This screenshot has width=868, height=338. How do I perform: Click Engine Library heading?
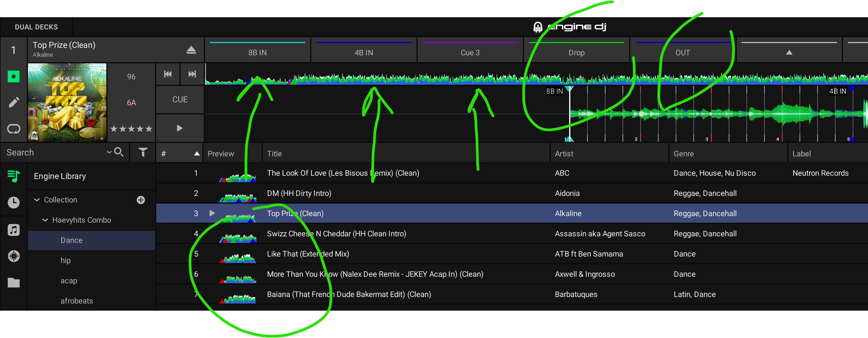coord(60,176)
